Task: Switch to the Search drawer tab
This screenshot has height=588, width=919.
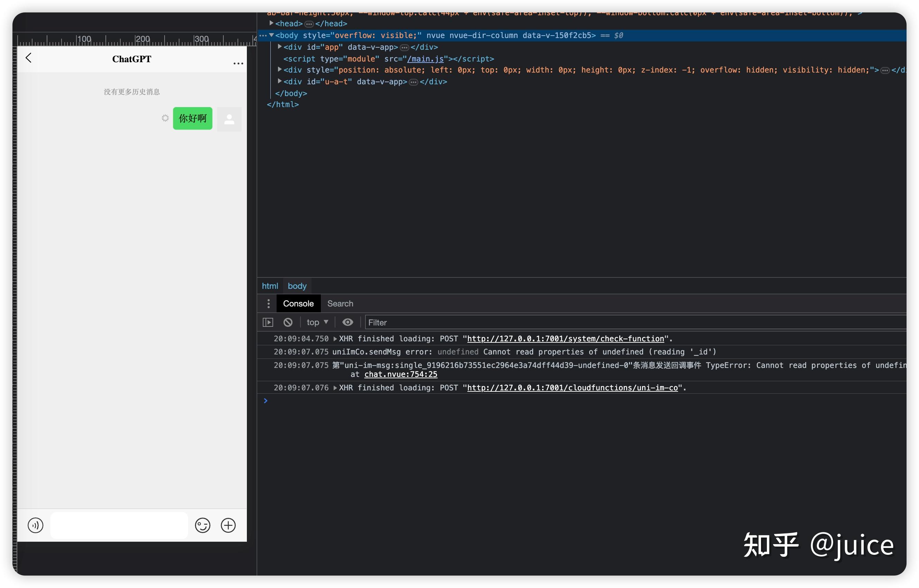Action: click(340, 304)
